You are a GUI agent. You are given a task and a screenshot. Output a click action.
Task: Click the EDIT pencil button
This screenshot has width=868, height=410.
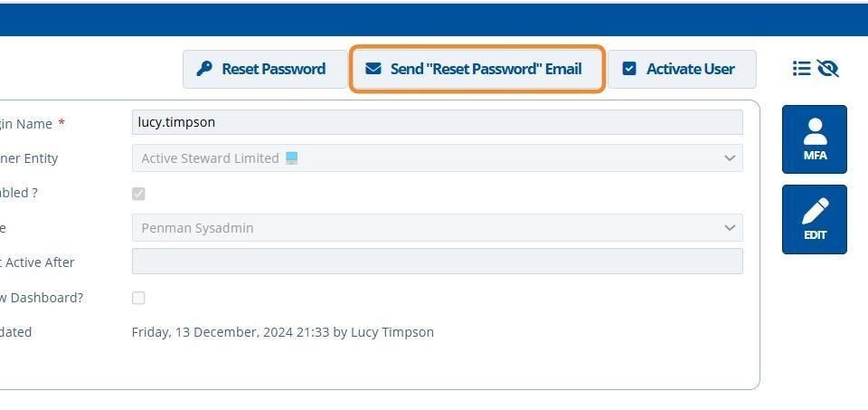[815, 219]
